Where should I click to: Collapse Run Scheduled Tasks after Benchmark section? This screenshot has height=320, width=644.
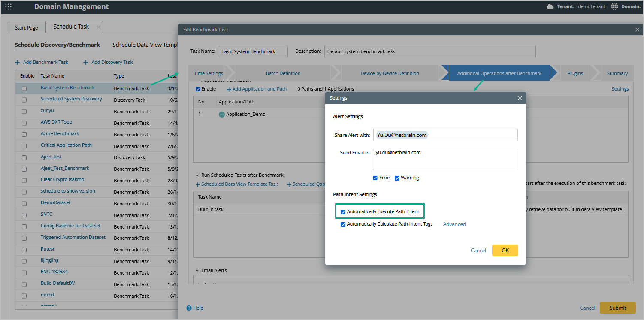(x=197, y=175)
